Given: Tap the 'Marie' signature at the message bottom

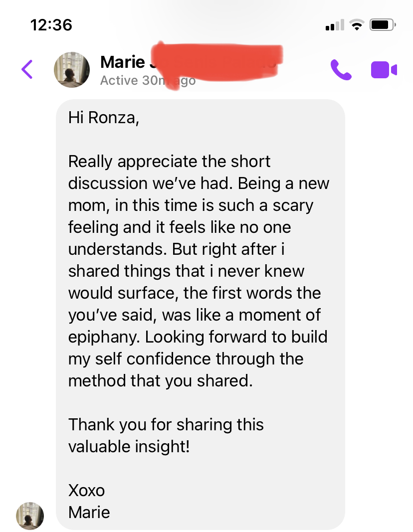Looking at the screenshot, I should [x=89, y=512].
